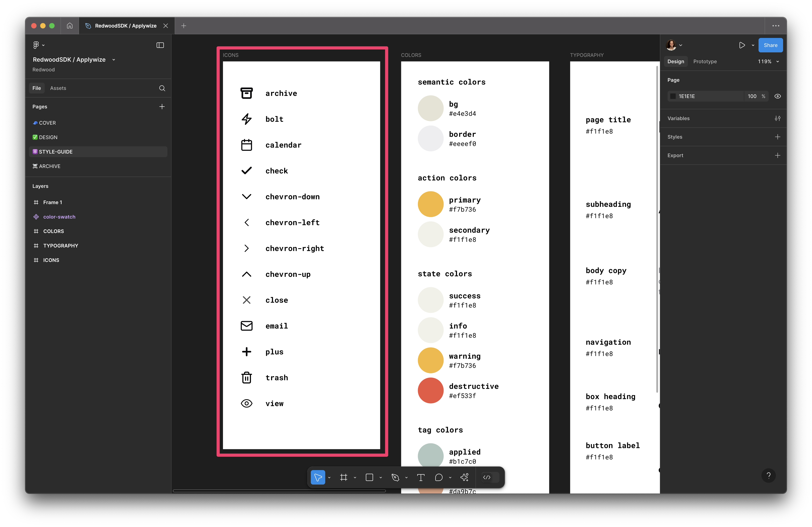Open the presentation options chevron beside play
Screen dimensions: 812x527
point(753,45)
